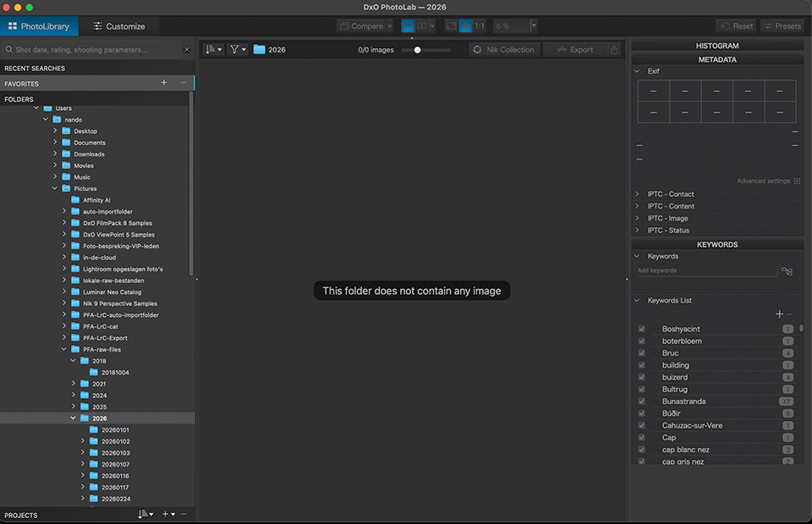
Task: Collapse the Keywords List section
Action: pyautogui.click(x=637, y=301)
